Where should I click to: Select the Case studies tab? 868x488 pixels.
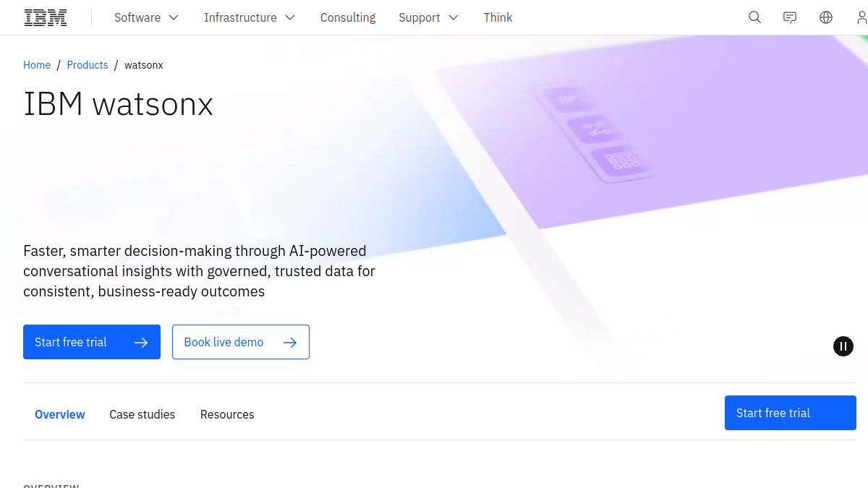click(x=142, y=414)
